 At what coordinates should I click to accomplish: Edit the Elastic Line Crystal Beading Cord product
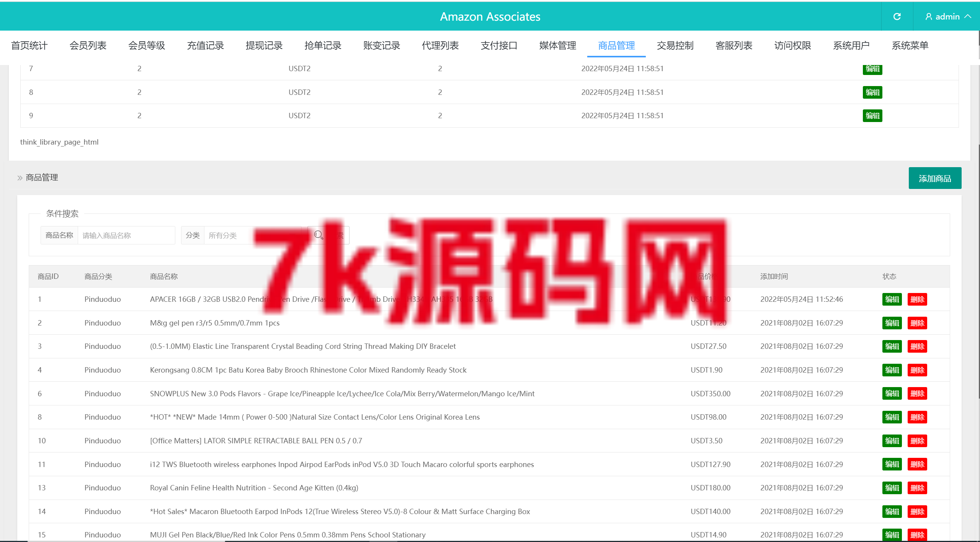892,347
